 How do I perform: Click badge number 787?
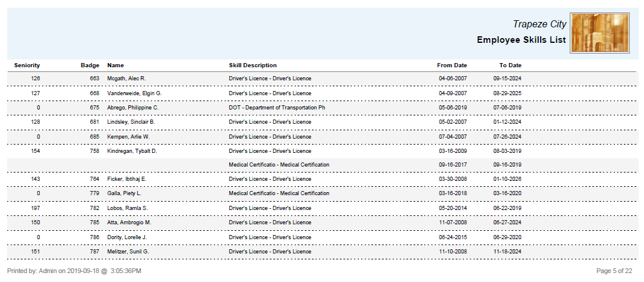pyautogui.click(x=94, y=252)
